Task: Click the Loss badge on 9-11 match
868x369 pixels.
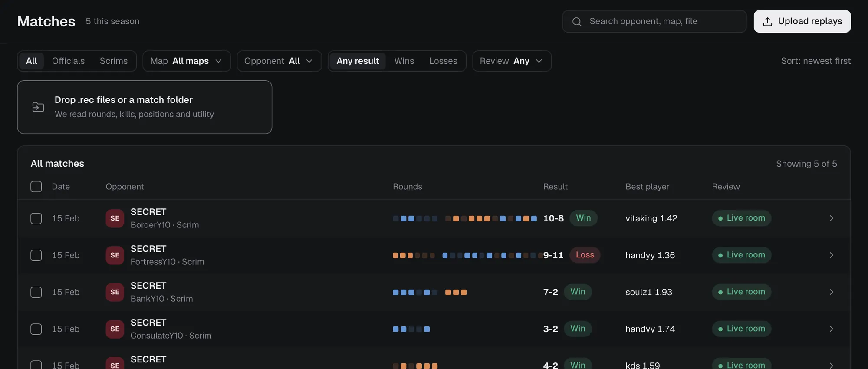Action: (585, 255)
